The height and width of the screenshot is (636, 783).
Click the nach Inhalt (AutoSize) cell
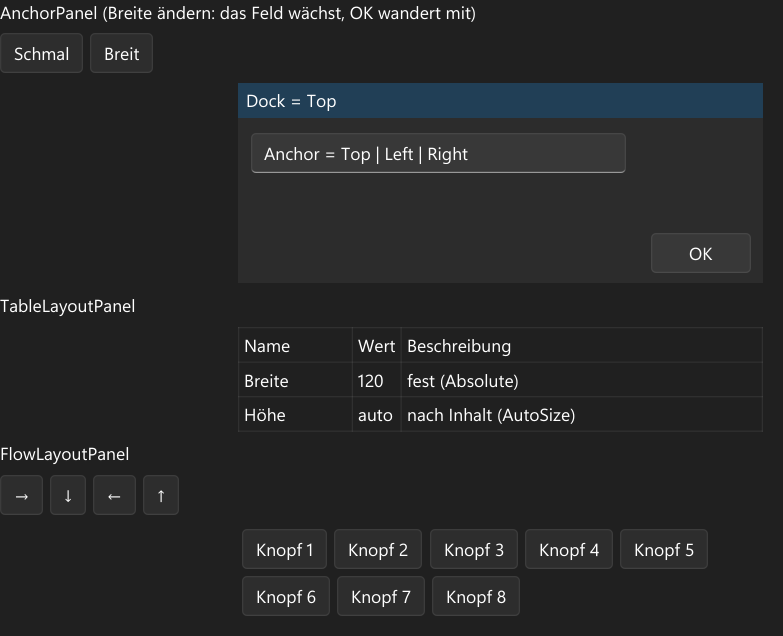pyautogui.click(x=582, y=414)
